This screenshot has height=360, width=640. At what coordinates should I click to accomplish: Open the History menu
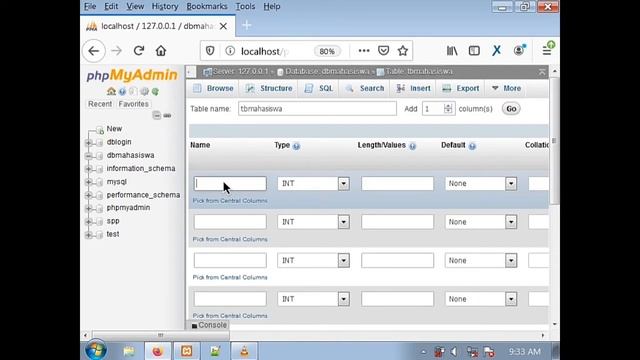[165, 7]
